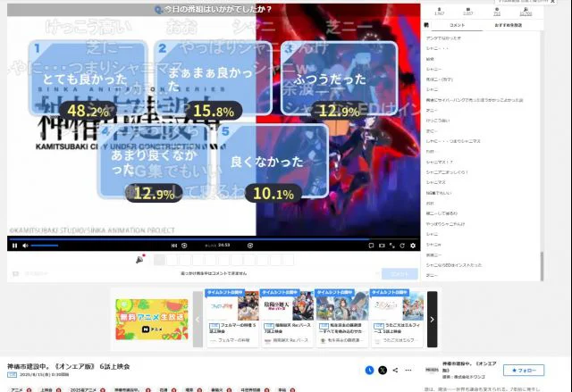
Task: Advance carousel with right arrow
Action: 432,319
